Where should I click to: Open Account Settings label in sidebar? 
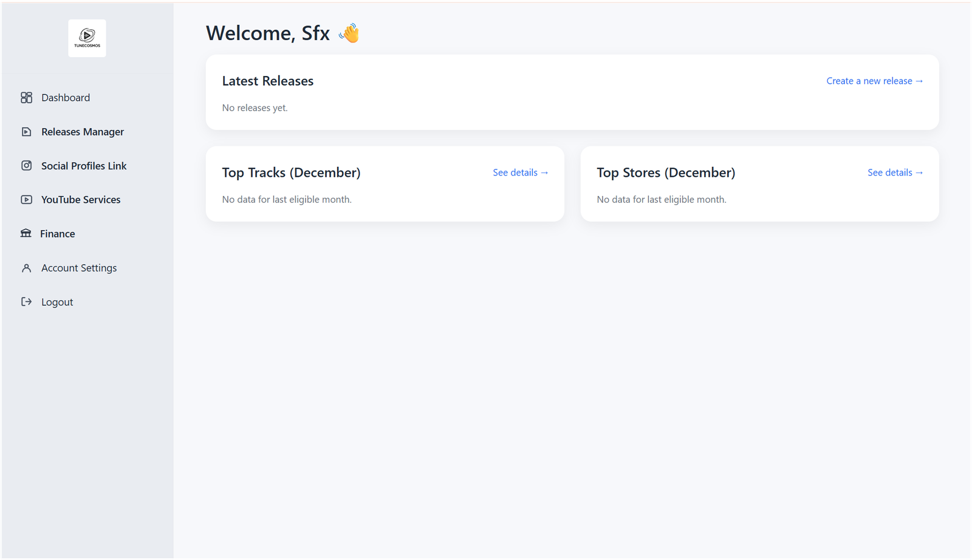(79, 268)
